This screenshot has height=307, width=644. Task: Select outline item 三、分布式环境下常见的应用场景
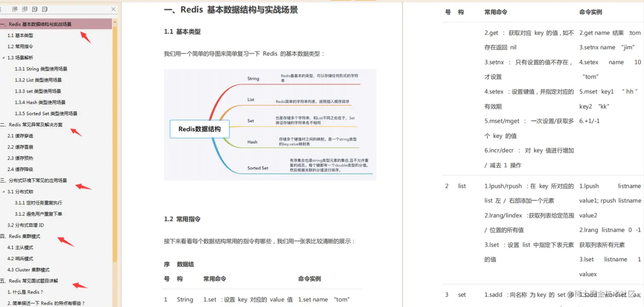pyautogui.click(x=34, y=181)
